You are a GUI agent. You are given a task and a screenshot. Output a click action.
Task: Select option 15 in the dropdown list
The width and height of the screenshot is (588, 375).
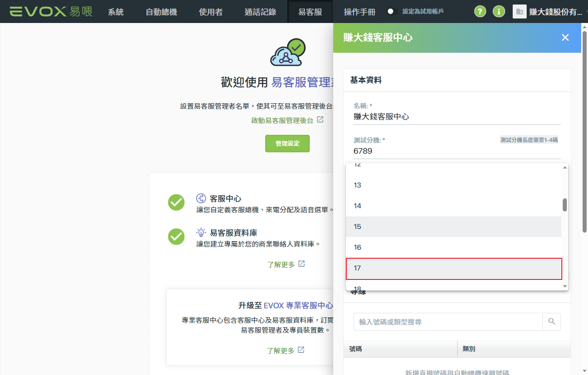click(x=454, y=227)
